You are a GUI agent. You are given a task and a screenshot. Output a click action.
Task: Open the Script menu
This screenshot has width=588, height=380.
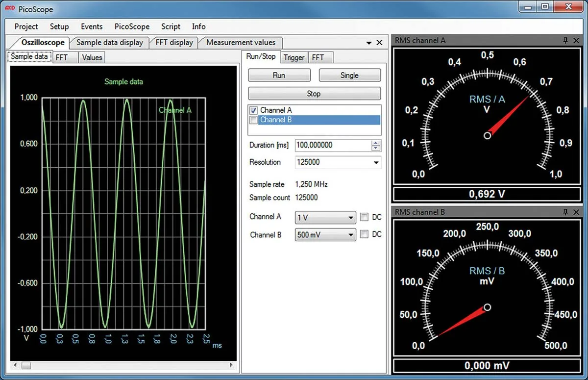click(x=171, y=26)
